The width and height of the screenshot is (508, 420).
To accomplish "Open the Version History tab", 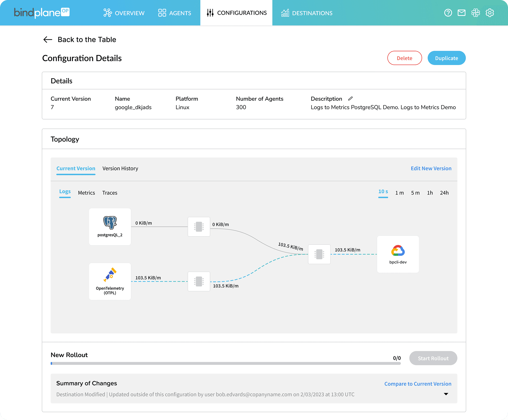I will pos(120,168).
